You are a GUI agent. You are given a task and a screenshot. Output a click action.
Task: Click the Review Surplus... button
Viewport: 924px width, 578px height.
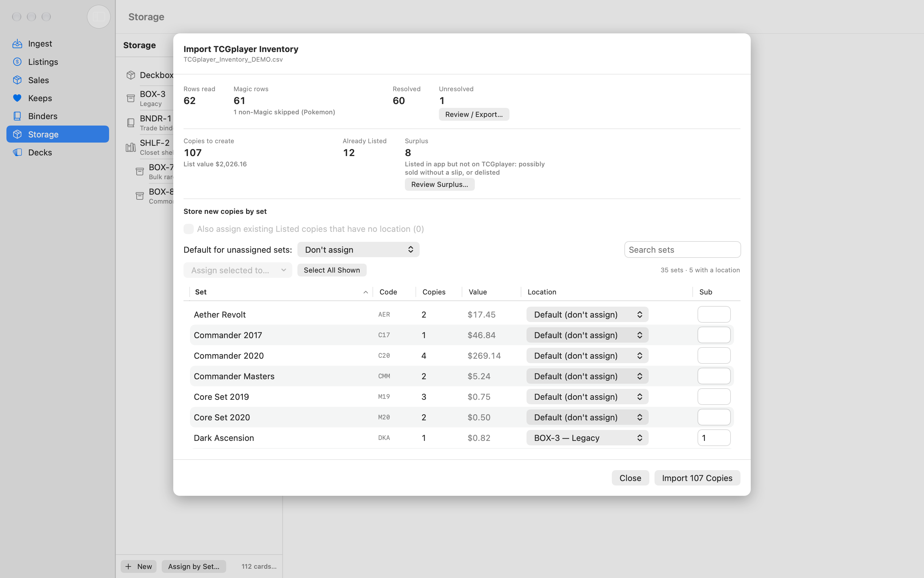(440, 184)
